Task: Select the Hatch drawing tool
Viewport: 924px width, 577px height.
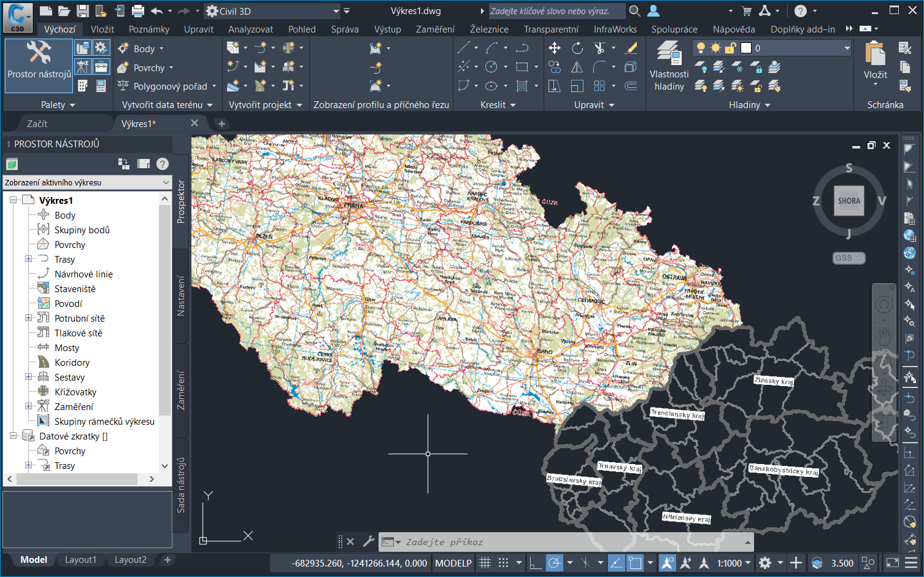Action: [522, 86]
